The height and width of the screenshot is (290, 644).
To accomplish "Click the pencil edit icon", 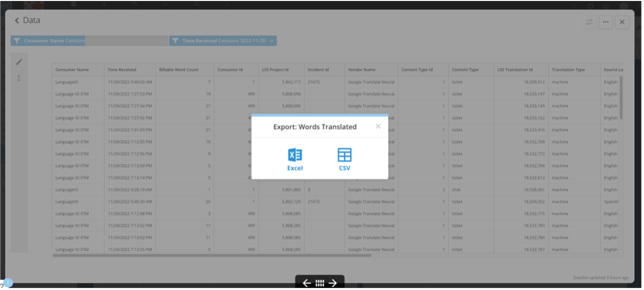I will (19, 62).
